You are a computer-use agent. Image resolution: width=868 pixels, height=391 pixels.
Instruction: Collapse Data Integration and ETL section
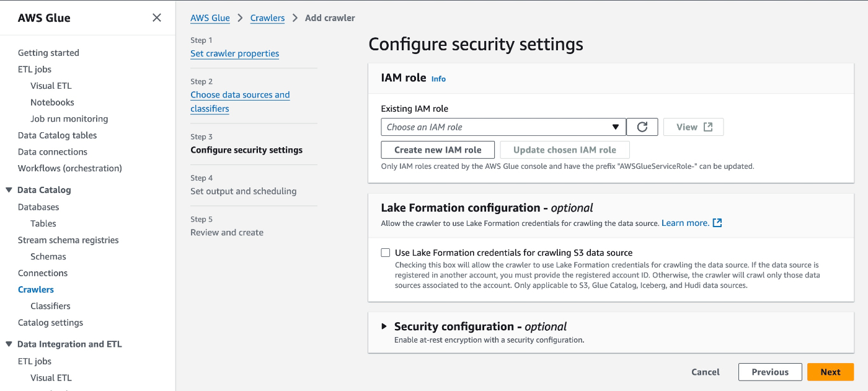9,344
